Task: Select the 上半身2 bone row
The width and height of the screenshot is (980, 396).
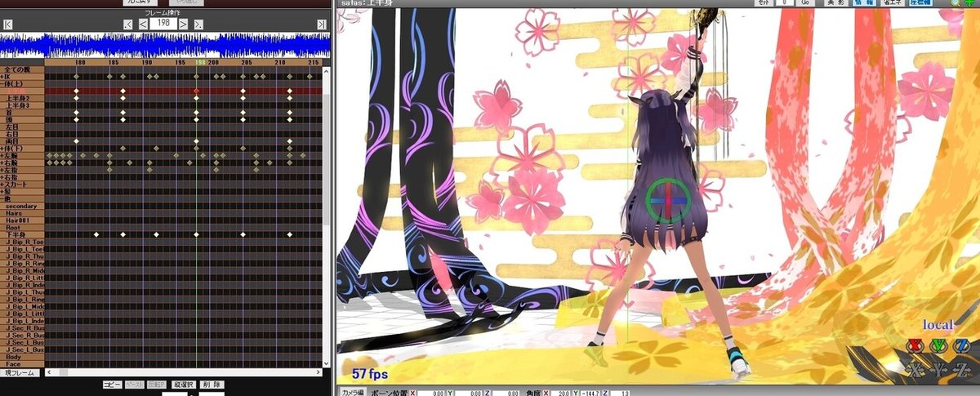Action: pyautogui.click(x=22, y=98)
